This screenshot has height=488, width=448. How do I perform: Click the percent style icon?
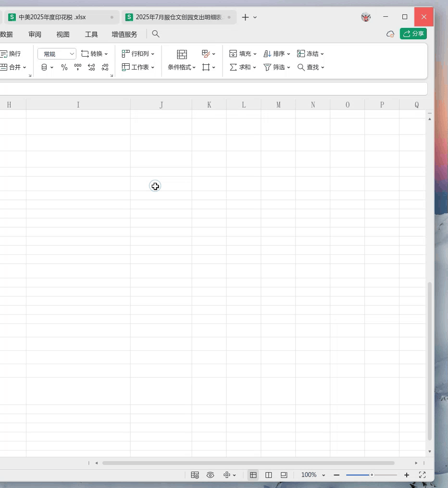pos(64,67)
